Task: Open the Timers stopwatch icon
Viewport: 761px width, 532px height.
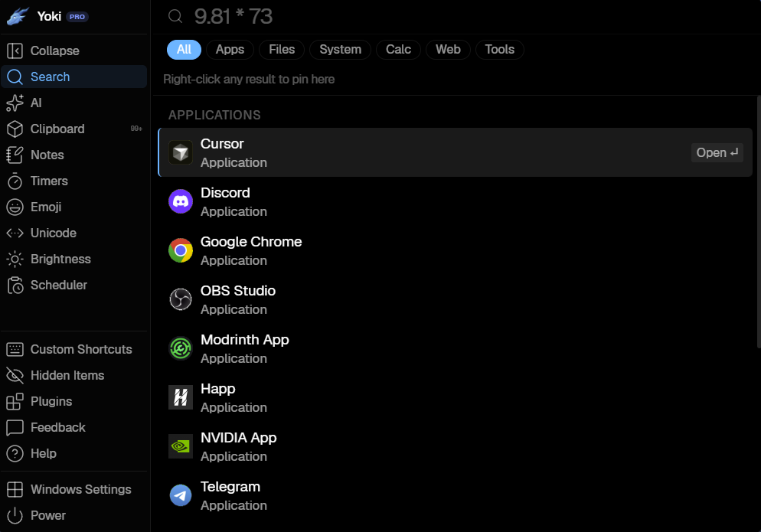Action: tap(15, 181)
